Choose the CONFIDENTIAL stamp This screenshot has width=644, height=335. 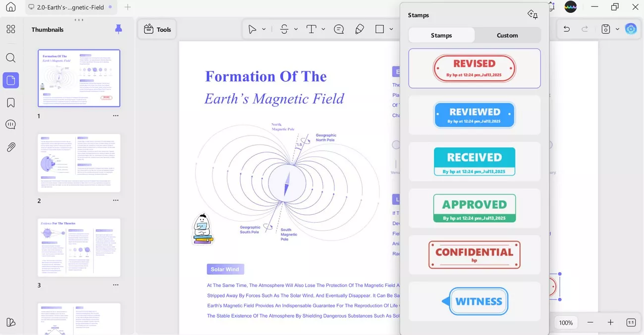[475, 255]
